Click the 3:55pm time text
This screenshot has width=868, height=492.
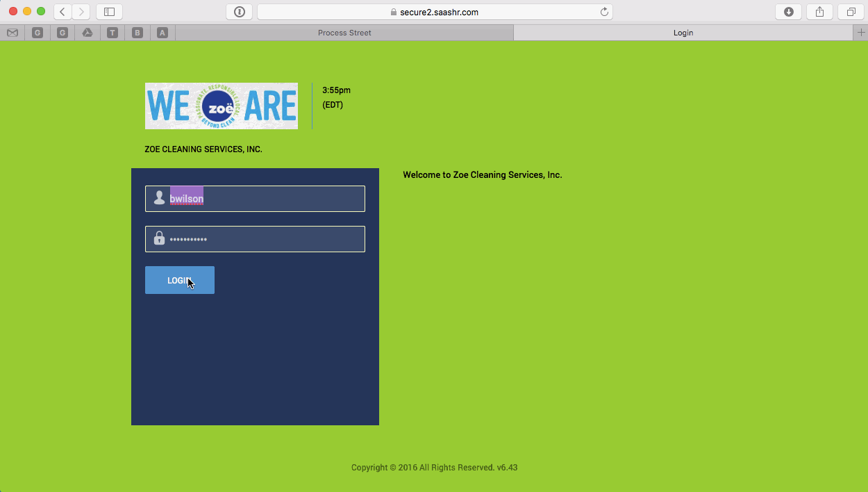[x=337, y=90]
